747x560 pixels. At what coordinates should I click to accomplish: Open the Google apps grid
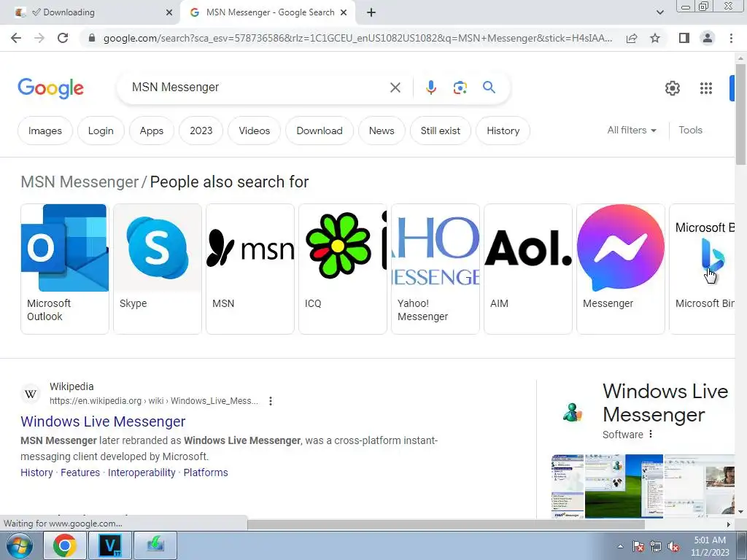706,88
